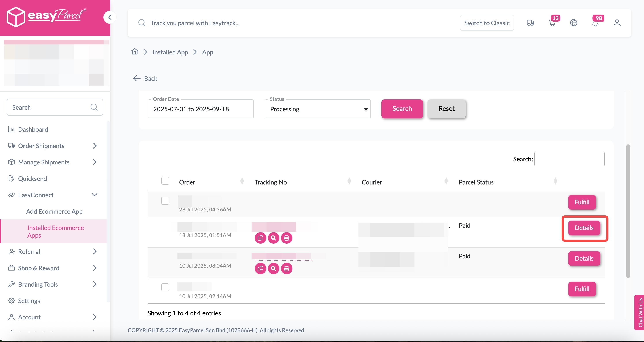Collapse the sidebar with the arrow button

tap(109, 17)
